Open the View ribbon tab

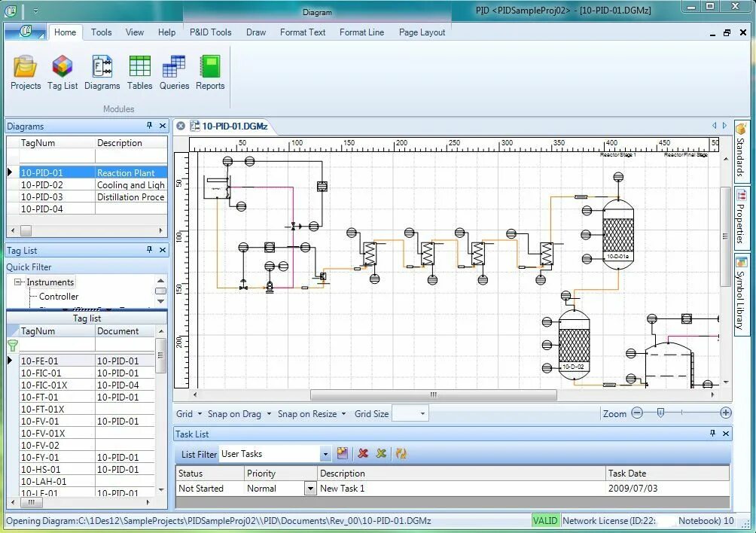(135, 32)
